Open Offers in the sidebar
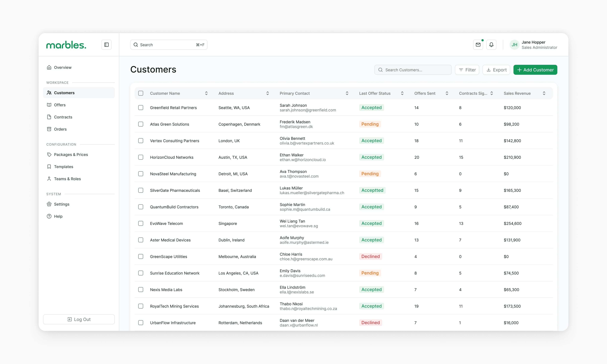Screen dimensions: 607x364 point(79,105)
